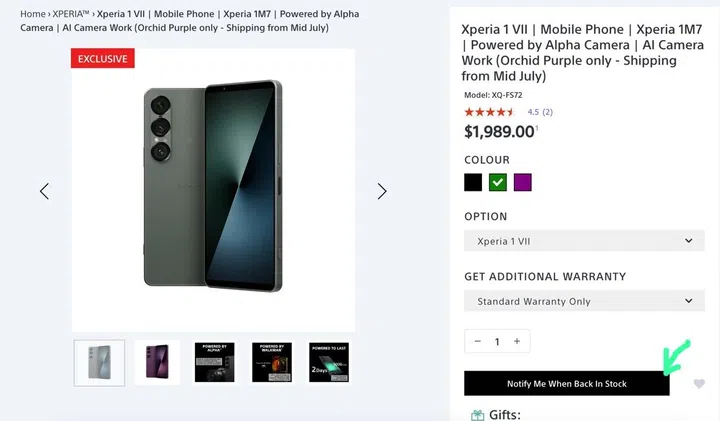This screenshot has width=720, height=421.
Task: Show the green phone thumbnail image
Action: 100,362
